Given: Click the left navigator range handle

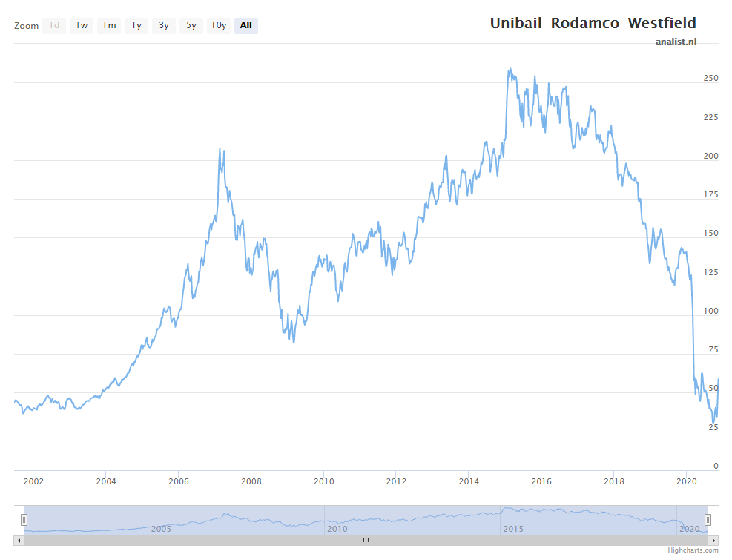Looking at the screenshot, I should tap(24, 519).
